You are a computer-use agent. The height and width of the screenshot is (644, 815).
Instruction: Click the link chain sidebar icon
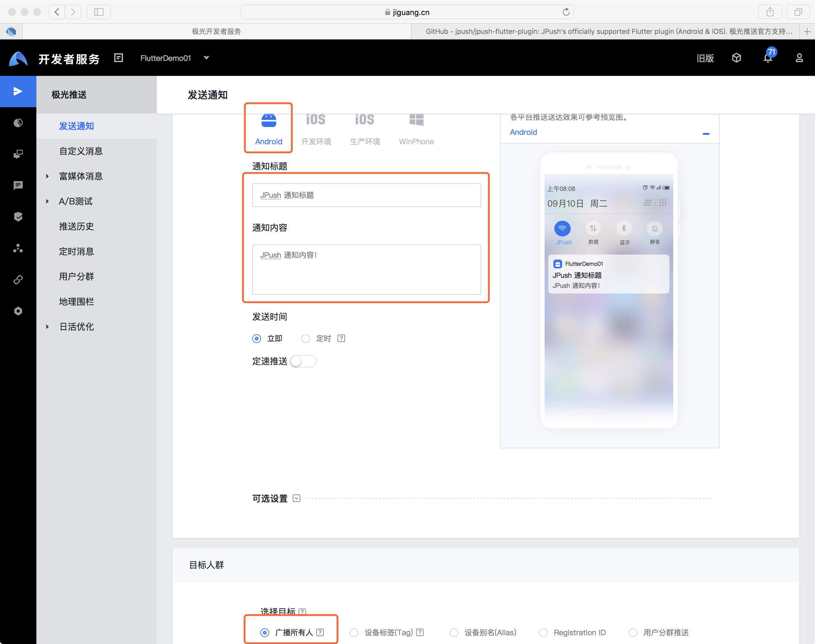pyautogui.click(x=18, y=279)
